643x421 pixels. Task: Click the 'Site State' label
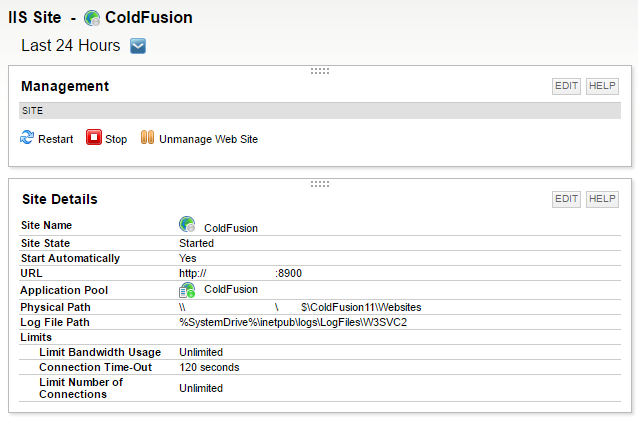click(x=46, y=243)
